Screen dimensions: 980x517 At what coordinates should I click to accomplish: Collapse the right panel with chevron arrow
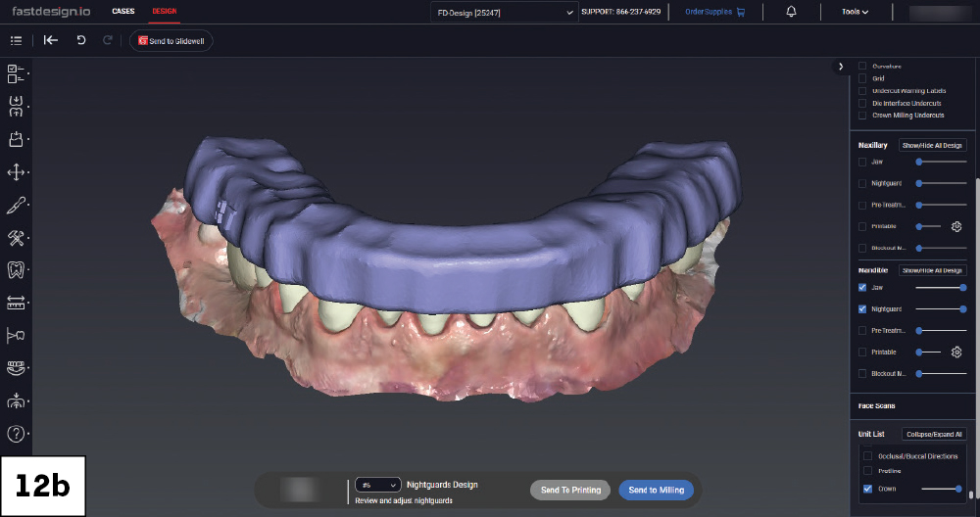841,67
